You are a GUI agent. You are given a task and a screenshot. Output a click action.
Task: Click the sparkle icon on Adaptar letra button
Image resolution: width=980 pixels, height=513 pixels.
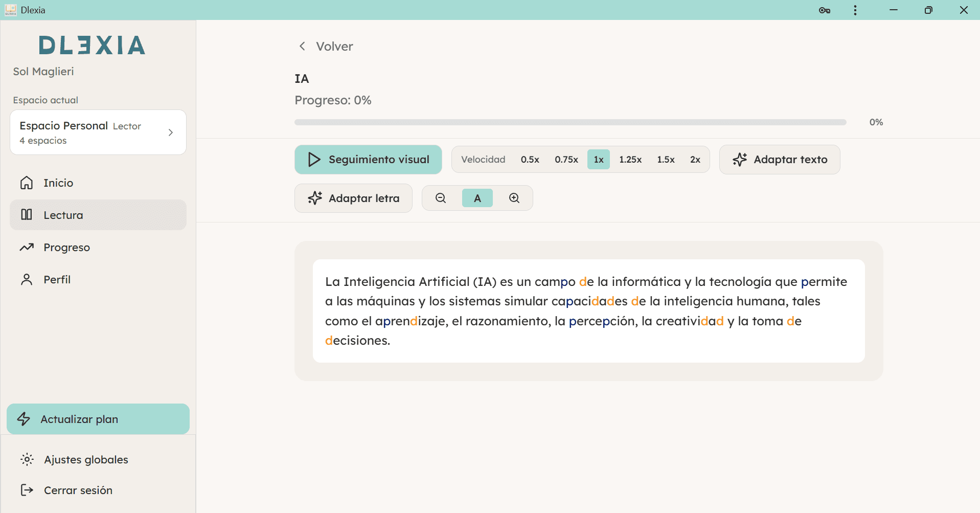click(x=315, y=198)
